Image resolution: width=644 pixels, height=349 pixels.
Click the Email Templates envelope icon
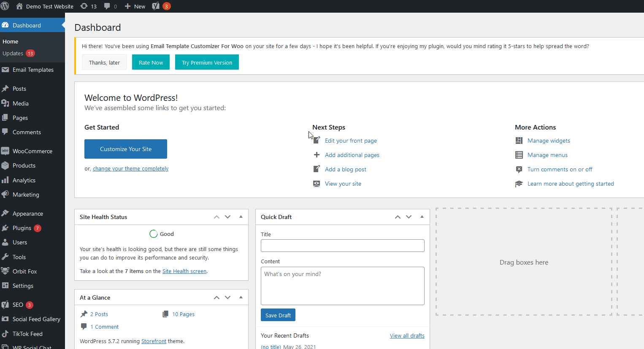pos(5,70)
